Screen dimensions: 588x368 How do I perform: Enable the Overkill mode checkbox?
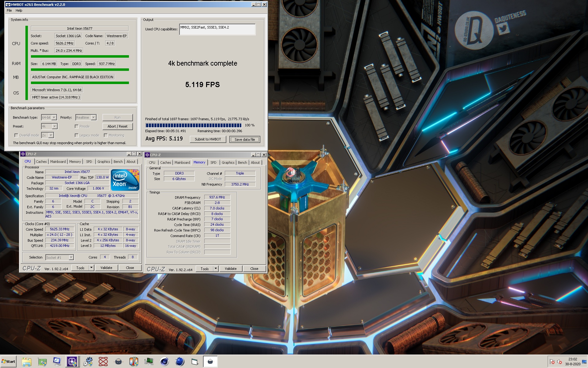(x=16, y=135)
